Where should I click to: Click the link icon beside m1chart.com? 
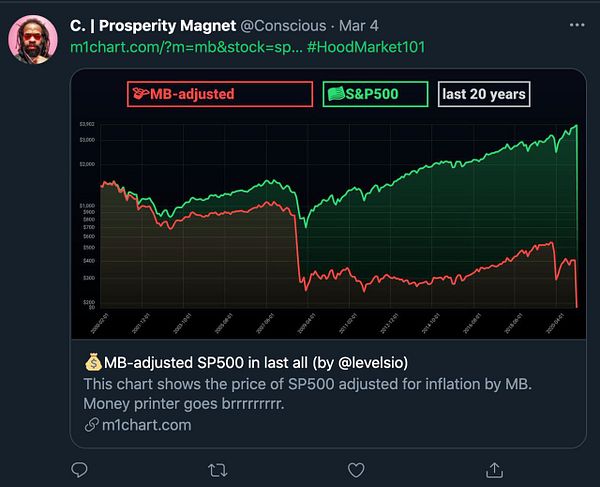pyautogui.click(x=90, y=425)
